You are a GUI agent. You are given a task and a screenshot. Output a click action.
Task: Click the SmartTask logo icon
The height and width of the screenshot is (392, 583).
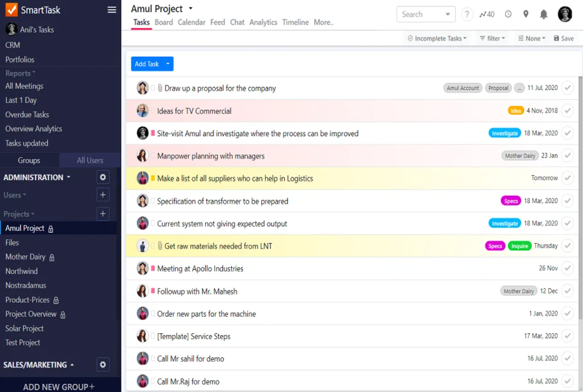pos(11,10)
